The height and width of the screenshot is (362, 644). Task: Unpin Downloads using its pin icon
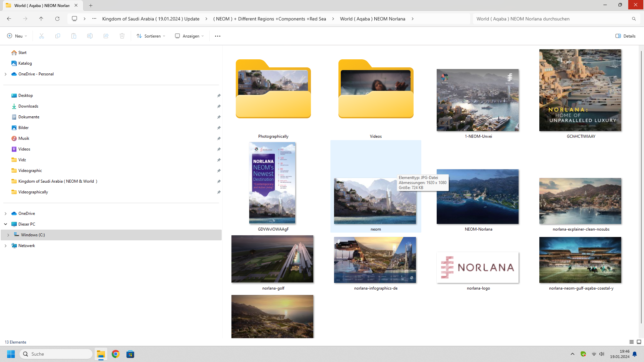coord(219,106)
